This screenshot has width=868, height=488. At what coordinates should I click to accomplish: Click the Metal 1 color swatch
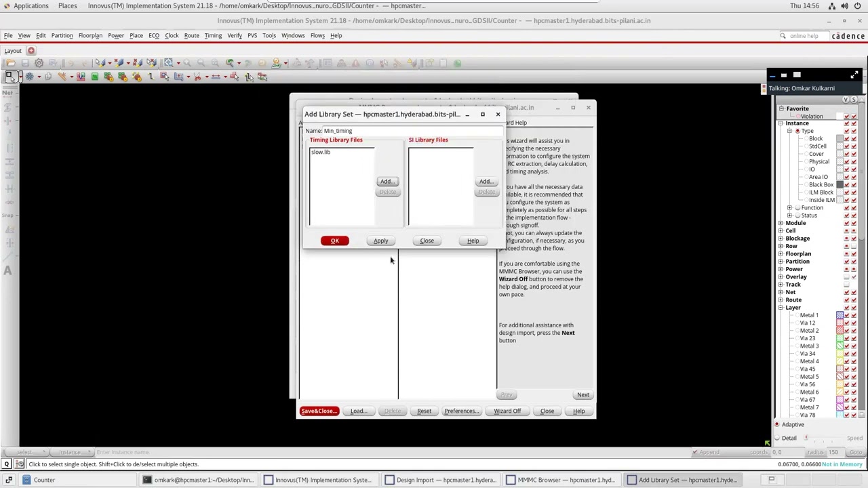point(840,315)
